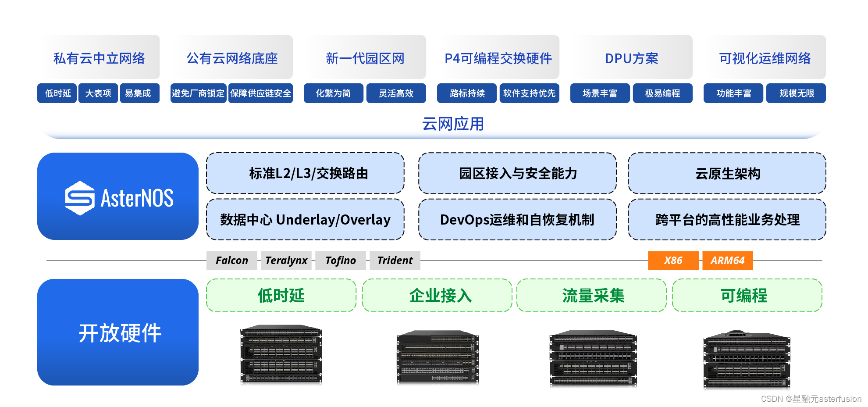Click the 规模无限 tag
Screen dimensions: 868x407
(x=796, y=93)
